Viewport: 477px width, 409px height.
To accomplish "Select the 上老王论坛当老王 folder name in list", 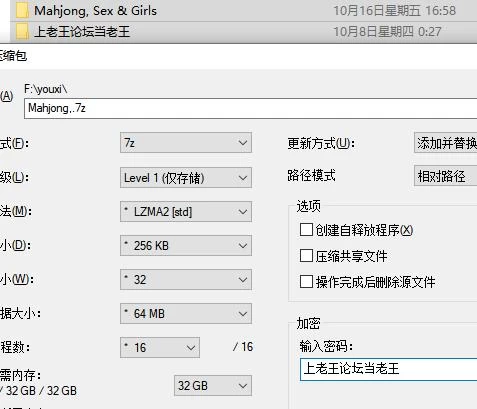I will (x=82, y=32).
